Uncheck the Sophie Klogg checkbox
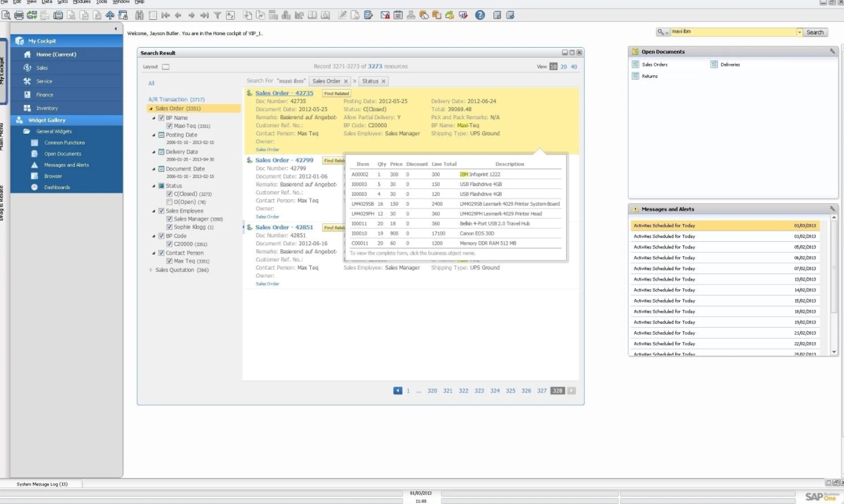The height and width of the screenshot is (504, 844). coord(169,227)
